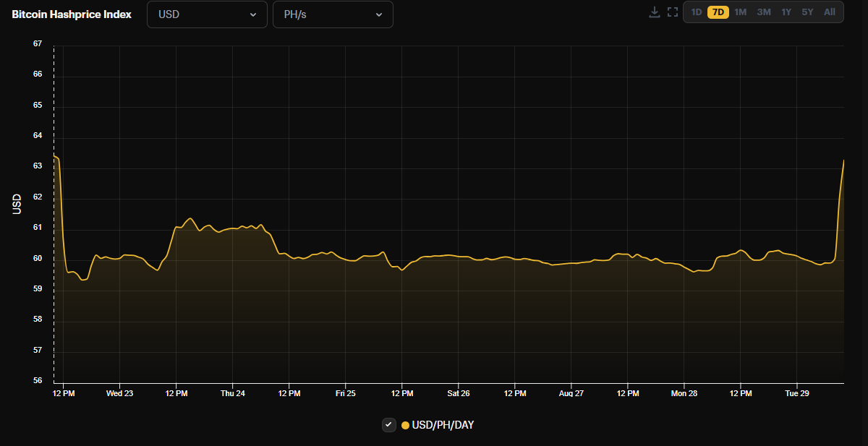Select the 1Y time range

click(785, 12)
